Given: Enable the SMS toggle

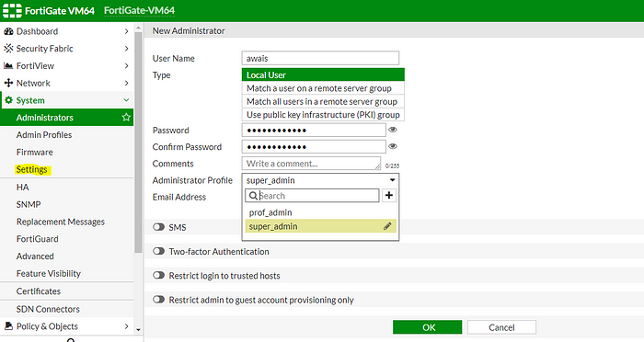Looking at the screenshot, I should tap(158, 227).
